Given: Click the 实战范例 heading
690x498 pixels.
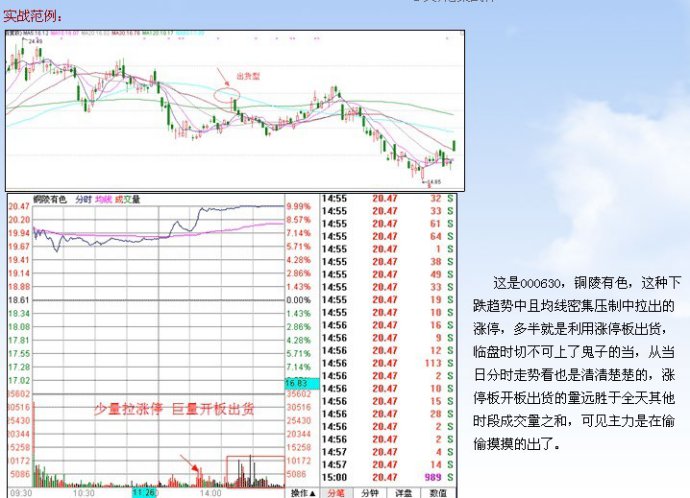Looking at the screenshot, I should 33,16.
